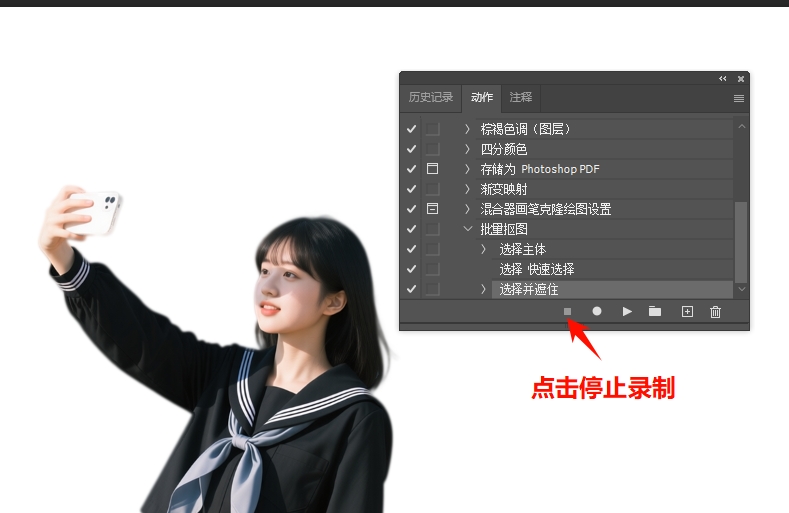Toggle dialog box for 混合器画笔克隆绘图设置

click(432, 208)
